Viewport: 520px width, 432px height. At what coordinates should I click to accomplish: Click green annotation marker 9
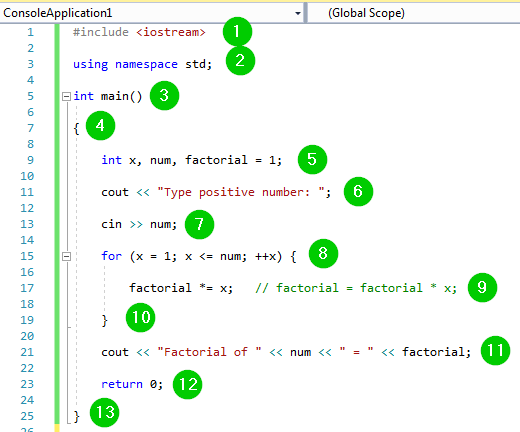click(x=482, y=287)
